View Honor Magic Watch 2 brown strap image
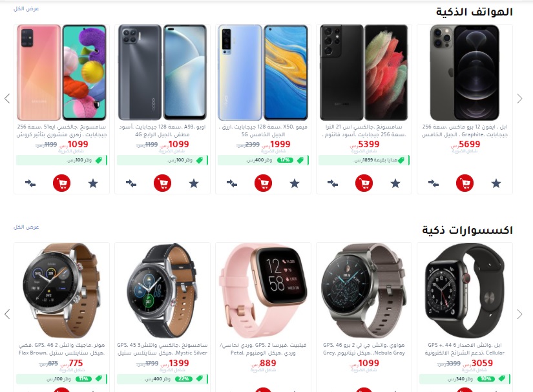Screen dimensions: 533x392 pyautogui.click(x=61, y=291)
